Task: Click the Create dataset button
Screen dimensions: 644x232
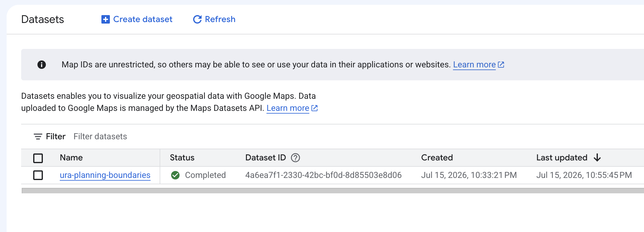Action: coord(137,19)
